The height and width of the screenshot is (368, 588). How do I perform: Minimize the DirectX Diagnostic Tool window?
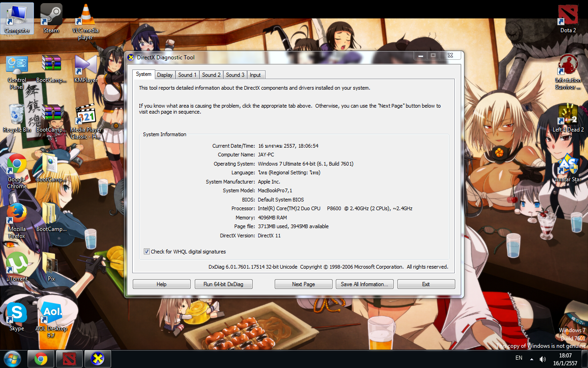pos(420,56)
